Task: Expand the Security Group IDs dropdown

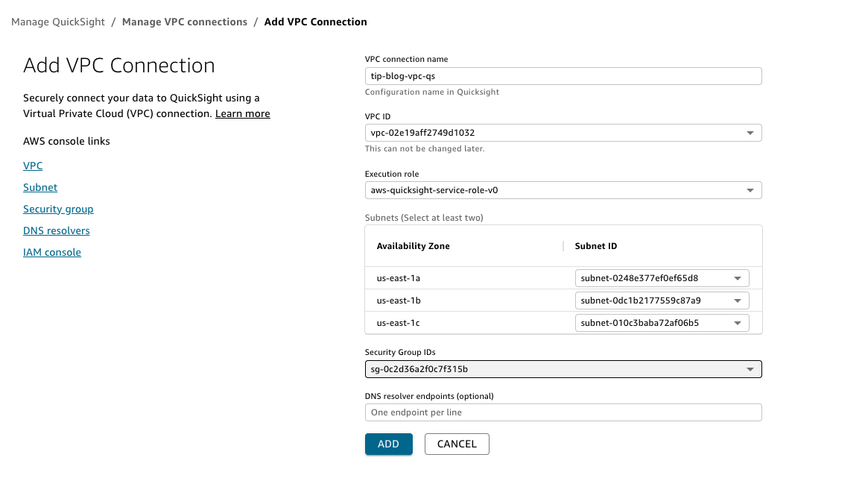Action: tap(563, 369)
